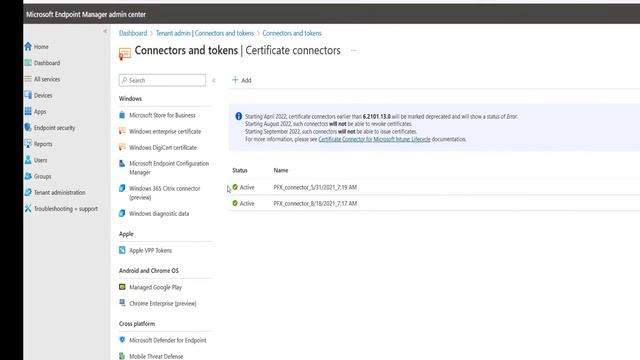The width and height of the screenshot is (640, 360).
Task: Click into the connectors Search box
Action: [162, 80]
